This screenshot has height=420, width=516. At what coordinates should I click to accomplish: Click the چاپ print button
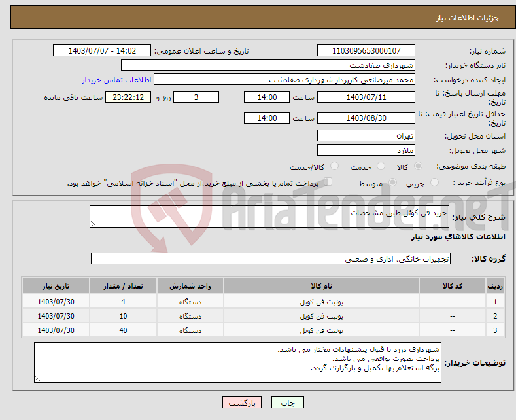point(288,402)
